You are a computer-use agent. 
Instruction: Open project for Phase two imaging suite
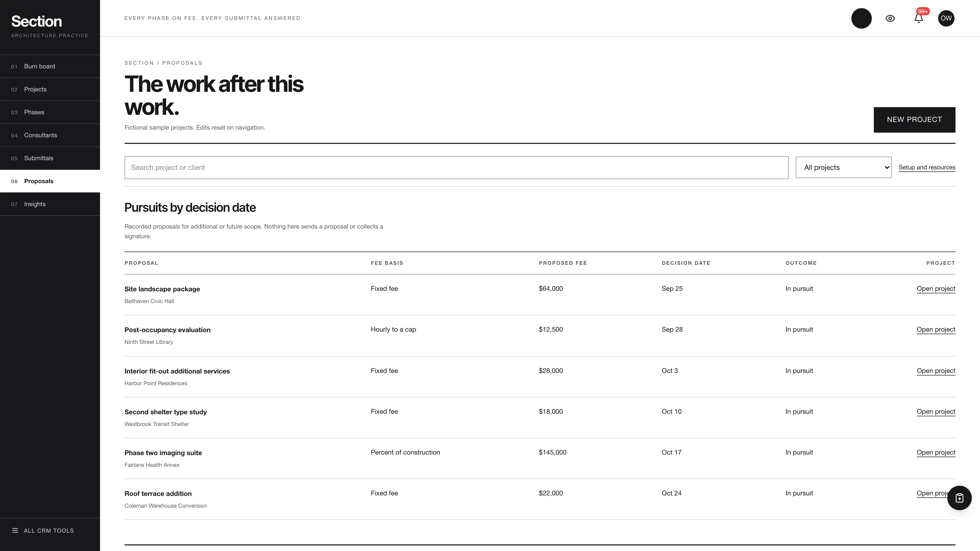pos(936,452)
